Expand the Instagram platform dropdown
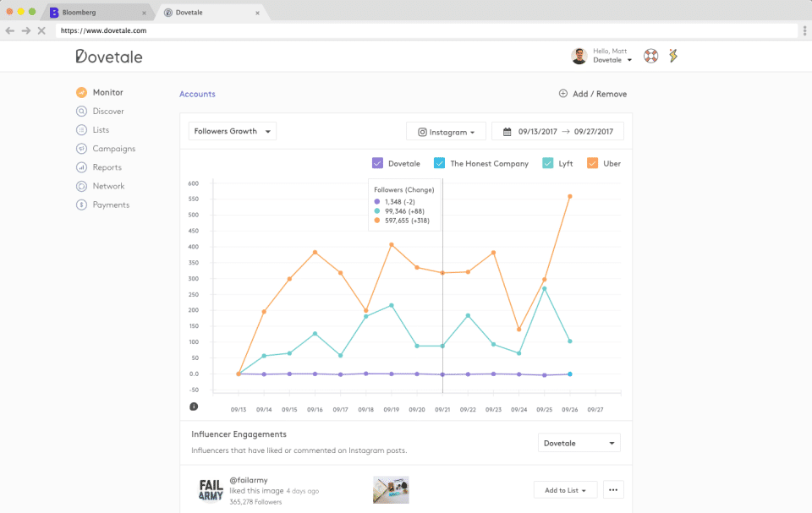 pyautogui.click(x=446, y=132)
